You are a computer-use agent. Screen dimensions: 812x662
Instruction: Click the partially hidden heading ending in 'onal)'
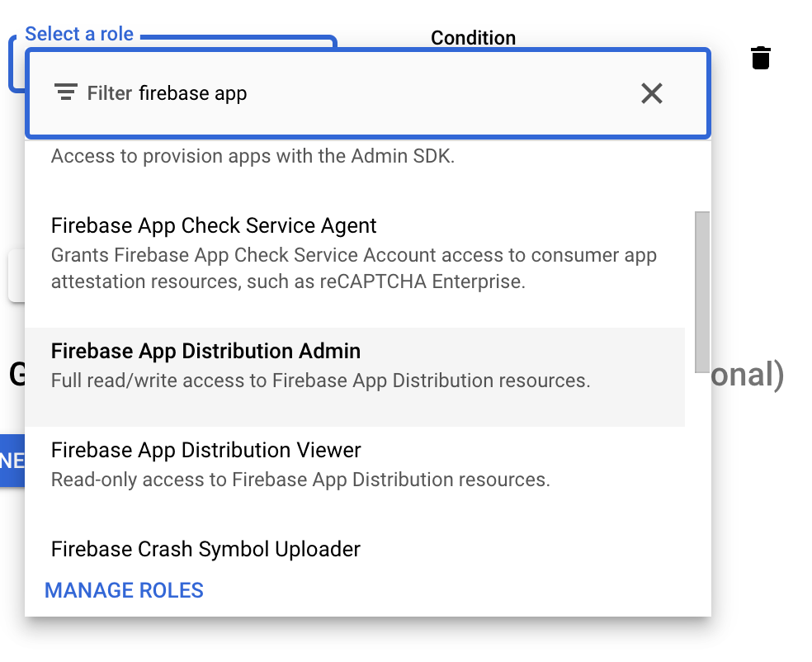(747, 375)
